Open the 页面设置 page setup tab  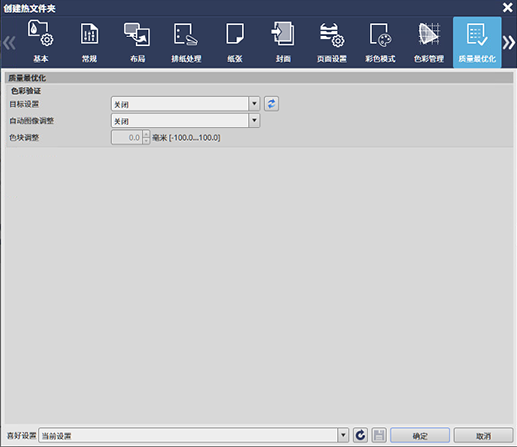332,42
